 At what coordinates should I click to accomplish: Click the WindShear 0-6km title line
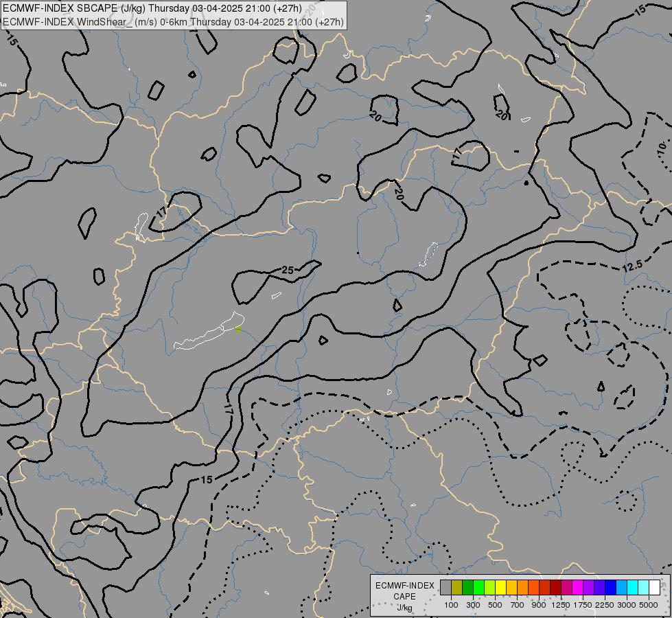tap(173, 22)
